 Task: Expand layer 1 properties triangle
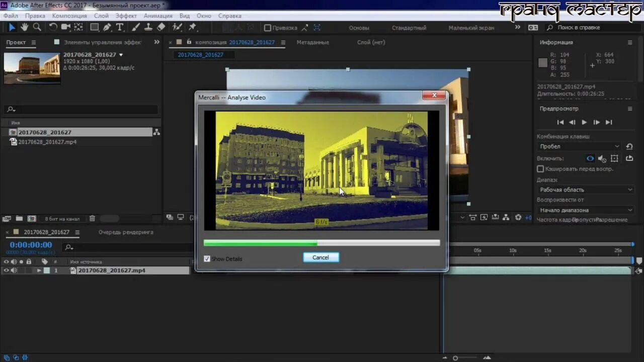39,270
